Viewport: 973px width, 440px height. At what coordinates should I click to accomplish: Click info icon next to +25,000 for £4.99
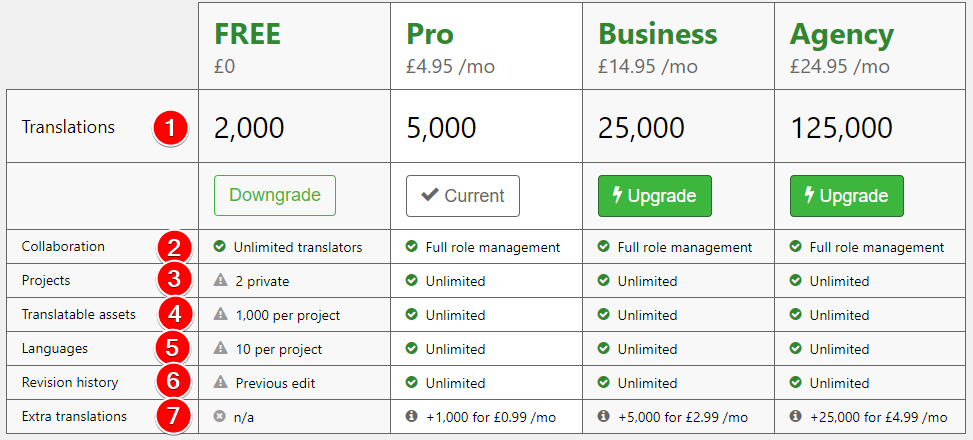pos(795,416)
